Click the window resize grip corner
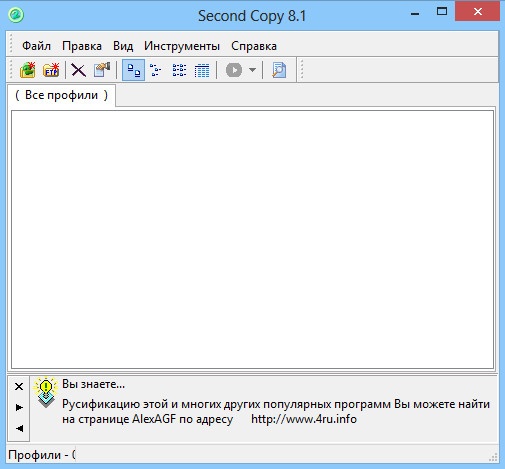The width and height of the screenshot is (505, 469). point(493,457)
